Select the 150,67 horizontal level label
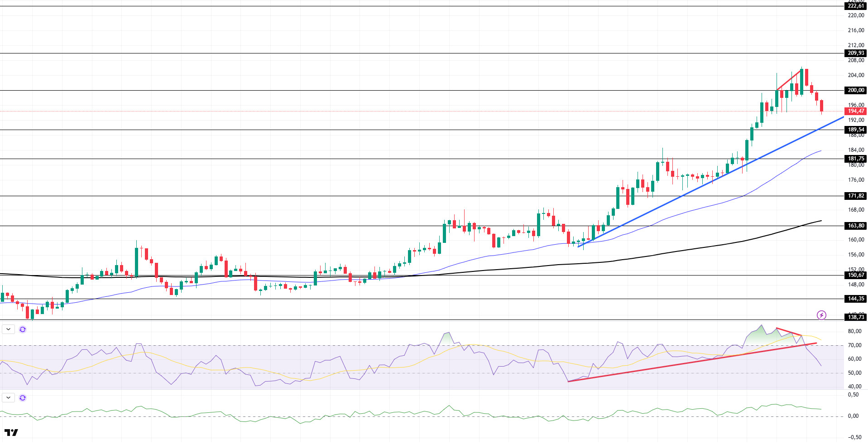 click(856, 275)
